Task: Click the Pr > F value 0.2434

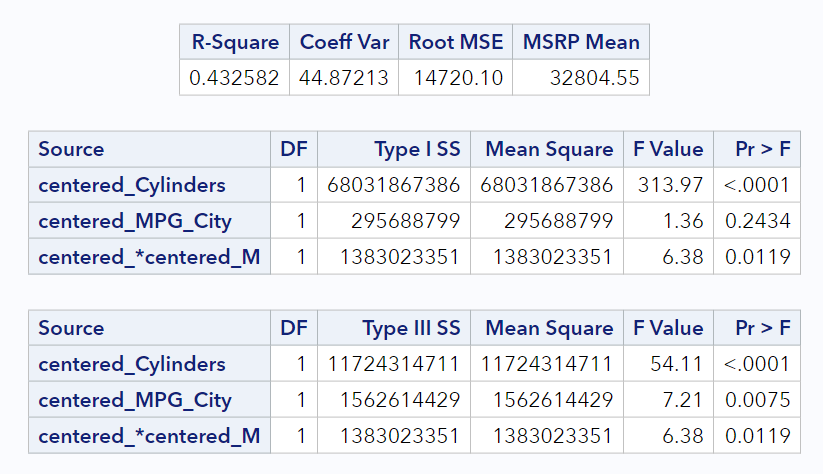Action: (759, 221)
